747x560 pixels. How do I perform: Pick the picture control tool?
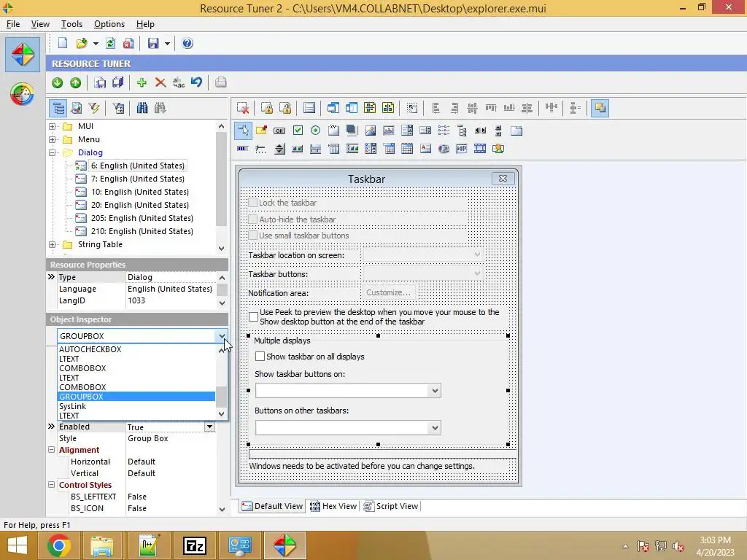tap(370, 131)
